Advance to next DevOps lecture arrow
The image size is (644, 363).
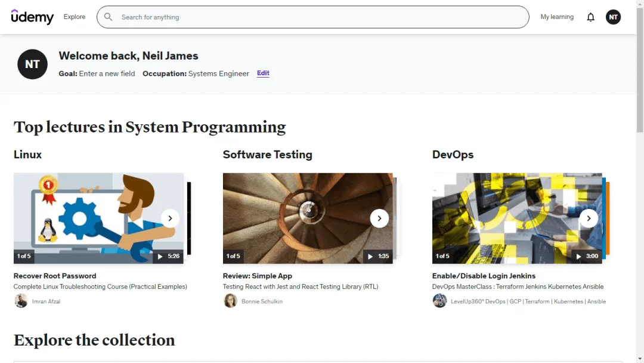[x=589, y=219]
